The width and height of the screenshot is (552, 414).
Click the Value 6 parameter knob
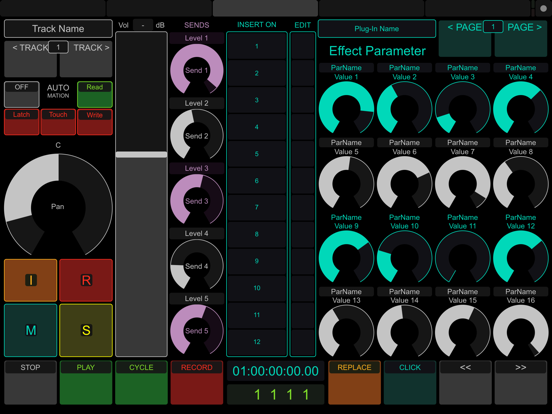(x=404, y=183)
